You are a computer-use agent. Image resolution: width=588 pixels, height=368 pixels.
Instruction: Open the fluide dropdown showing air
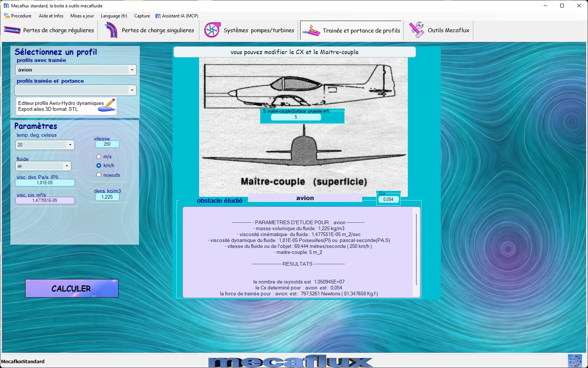(x=67, y=166)
